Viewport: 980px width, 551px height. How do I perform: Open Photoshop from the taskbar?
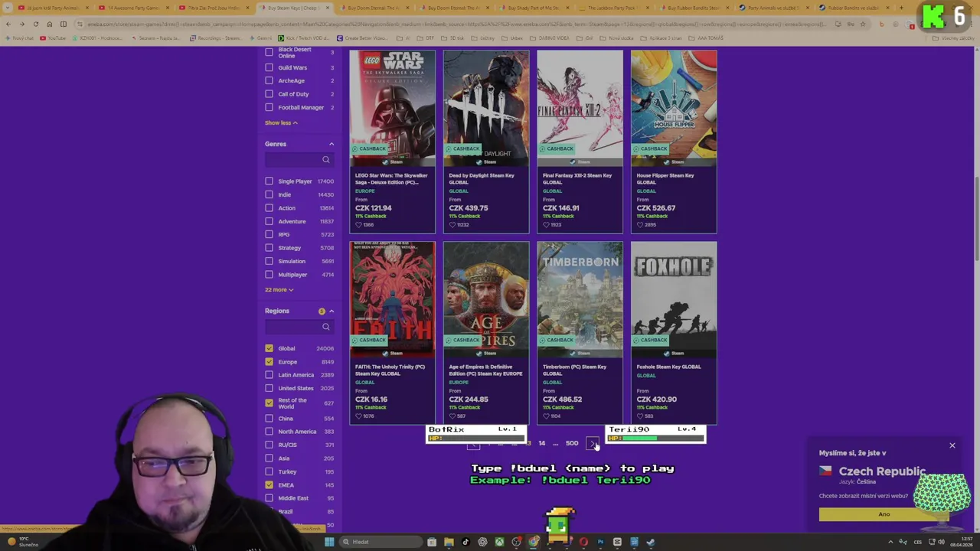pos(600,542)
